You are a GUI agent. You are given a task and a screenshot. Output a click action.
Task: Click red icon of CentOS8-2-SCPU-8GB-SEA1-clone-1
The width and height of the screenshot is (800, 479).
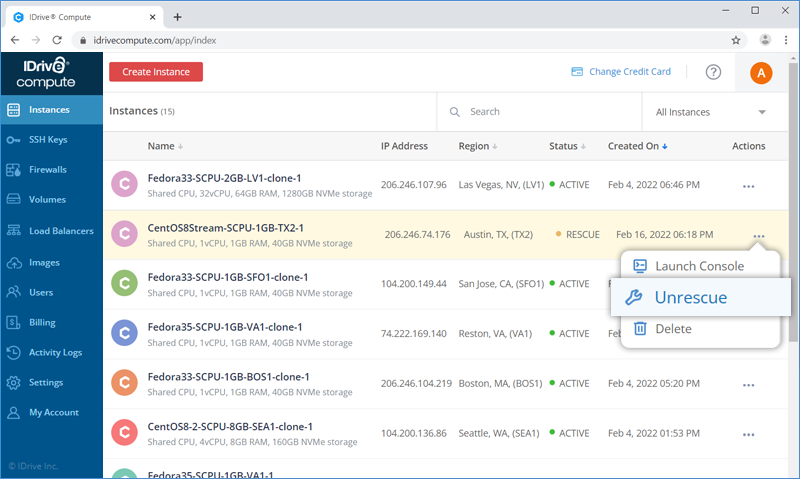(x=124, y=433)
